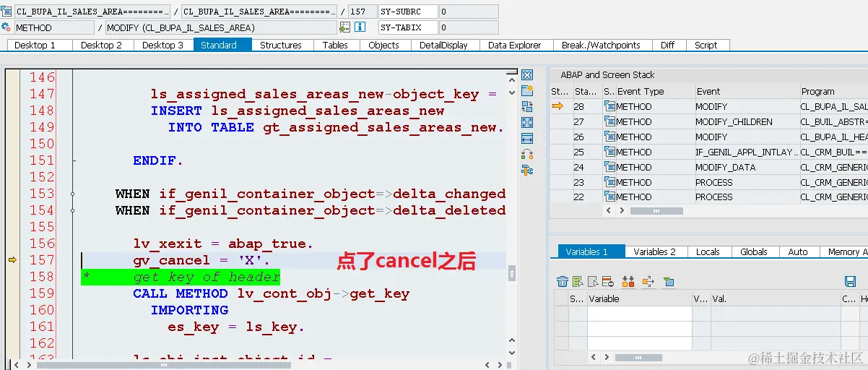Open the Tables tab

coord(335,45)
